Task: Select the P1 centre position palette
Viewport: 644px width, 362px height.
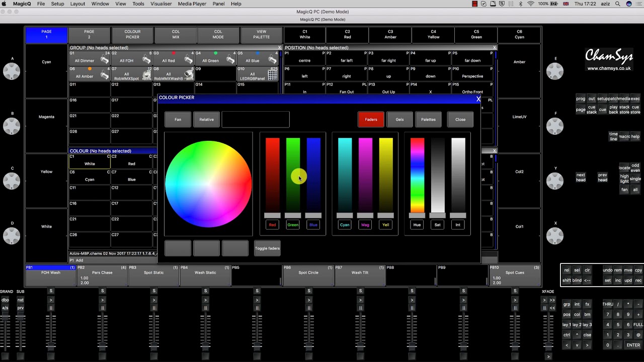Action: 304,58
